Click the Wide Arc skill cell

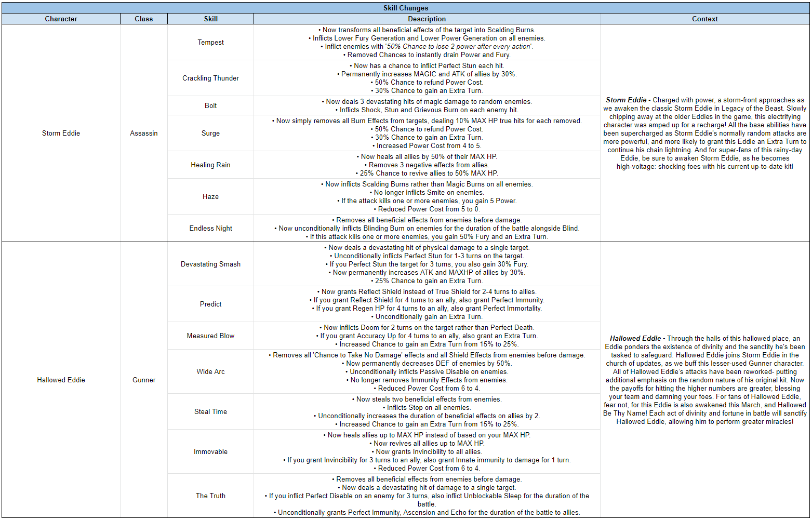[210, 371]
